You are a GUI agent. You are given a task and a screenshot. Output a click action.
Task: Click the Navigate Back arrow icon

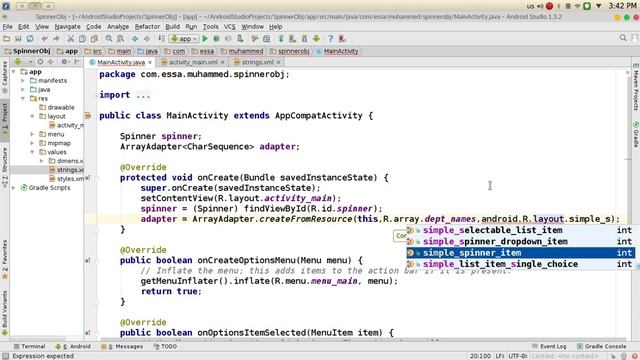(x=135, y=39)
